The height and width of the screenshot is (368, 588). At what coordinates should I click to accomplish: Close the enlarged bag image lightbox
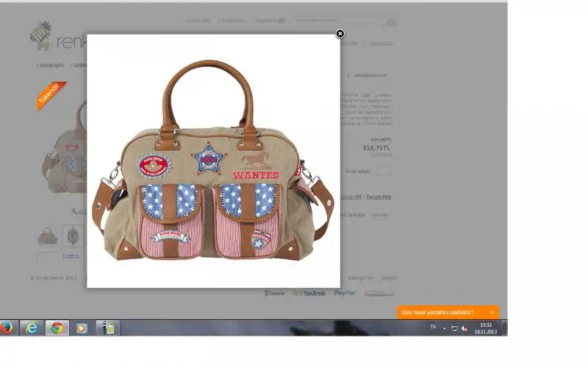(340, 34)
